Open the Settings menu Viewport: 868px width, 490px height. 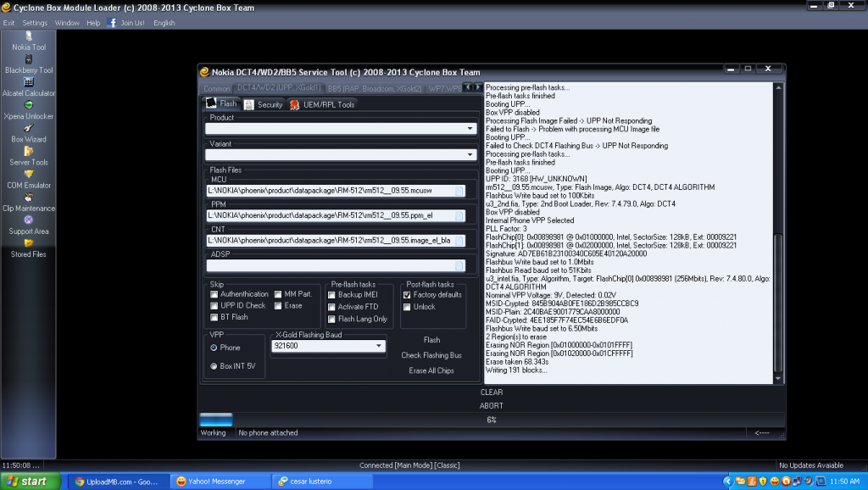(35, 23)
